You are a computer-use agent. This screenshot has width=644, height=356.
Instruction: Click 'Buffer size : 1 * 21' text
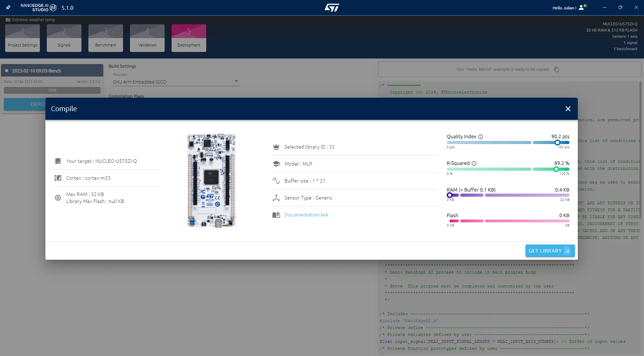point(305,181)
